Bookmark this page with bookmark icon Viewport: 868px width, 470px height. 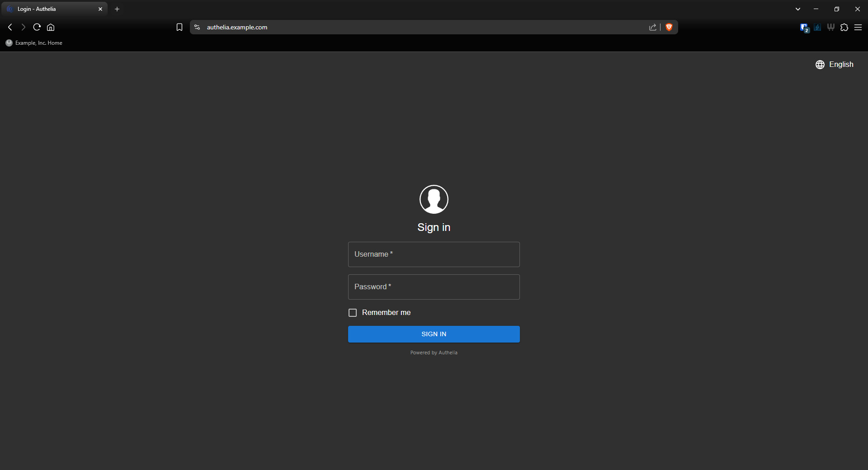click(179, 27)
